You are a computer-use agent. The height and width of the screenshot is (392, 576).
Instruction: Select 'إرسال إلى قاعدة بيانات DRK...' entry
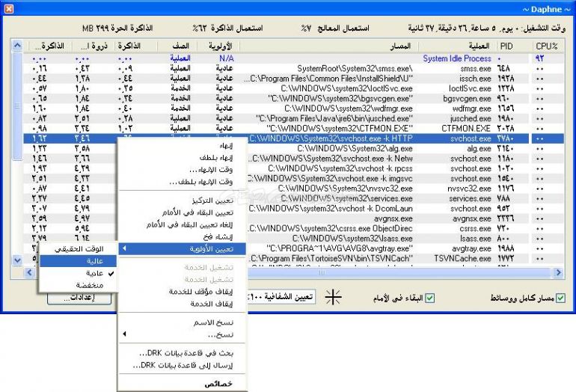[183, 365]
